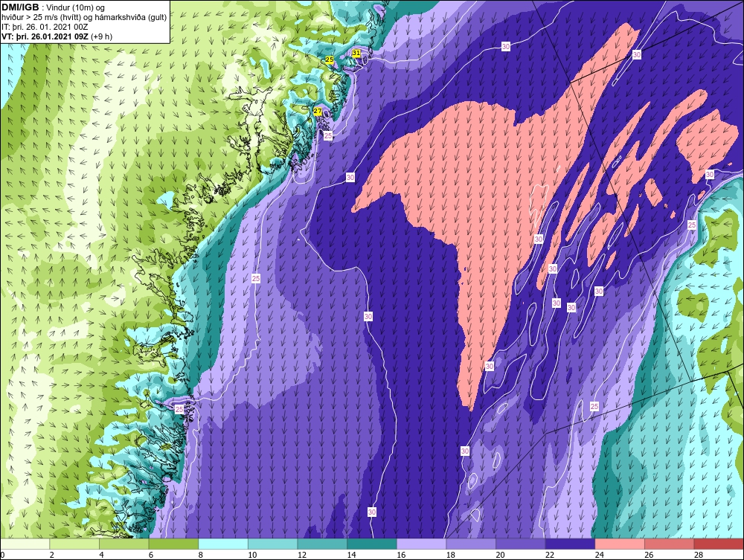The image size is (744, 560).
Task: Click the dark green 6–8 m/s legend swatch
Action: point(173,544)
